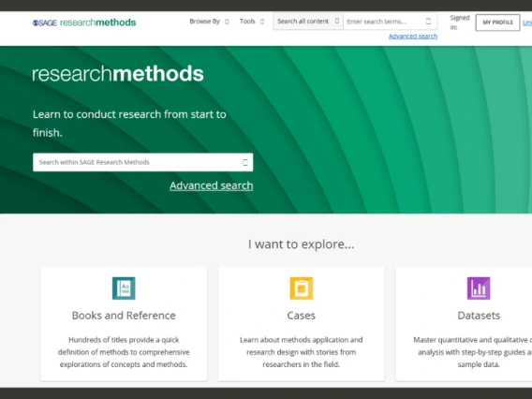Select 'Learn about methods application' description
Viewport: 532px width, 399px height.
click(x=302, y=352)
